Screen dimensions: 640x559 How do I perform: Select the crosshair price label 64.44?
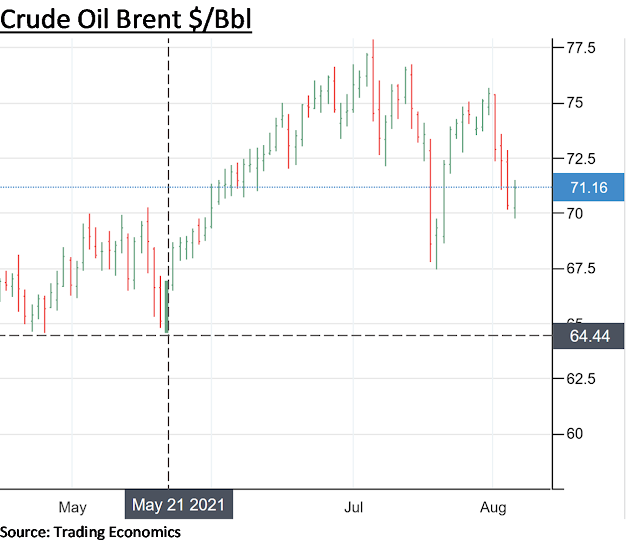pos(588,336)
